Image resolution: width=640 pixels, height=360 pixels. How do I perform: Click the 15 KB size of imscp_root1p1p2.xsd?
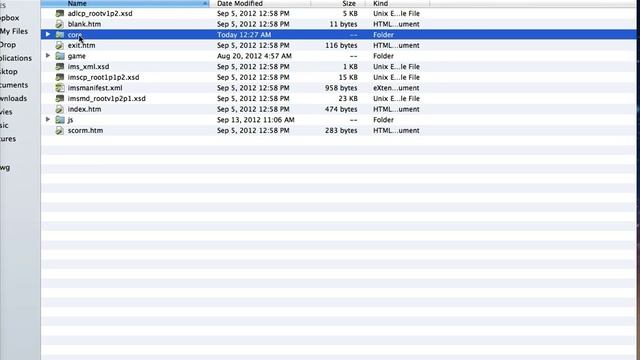348,77
